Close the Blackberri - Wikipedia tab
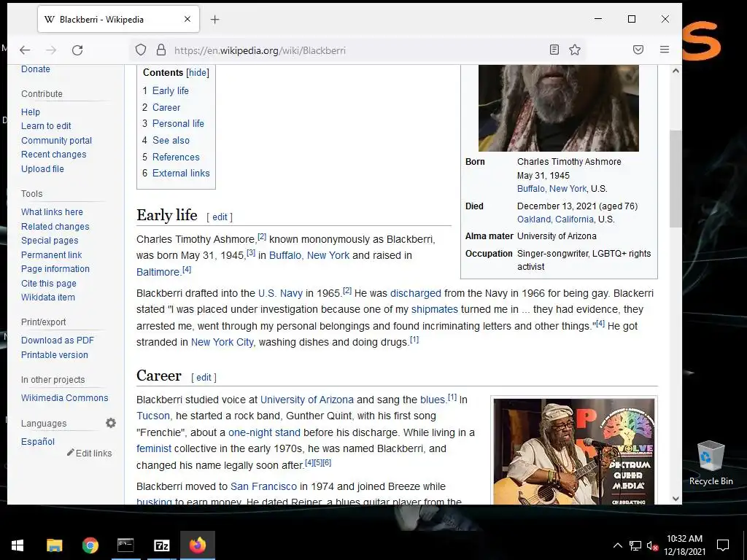 click(x=187, y=19)
